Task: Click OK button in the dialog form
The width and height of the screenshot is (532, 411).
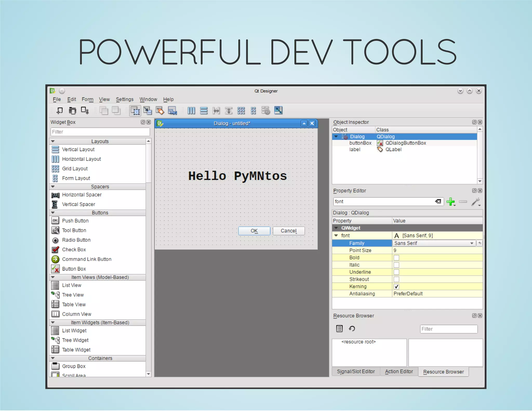Action: [254, 231]
